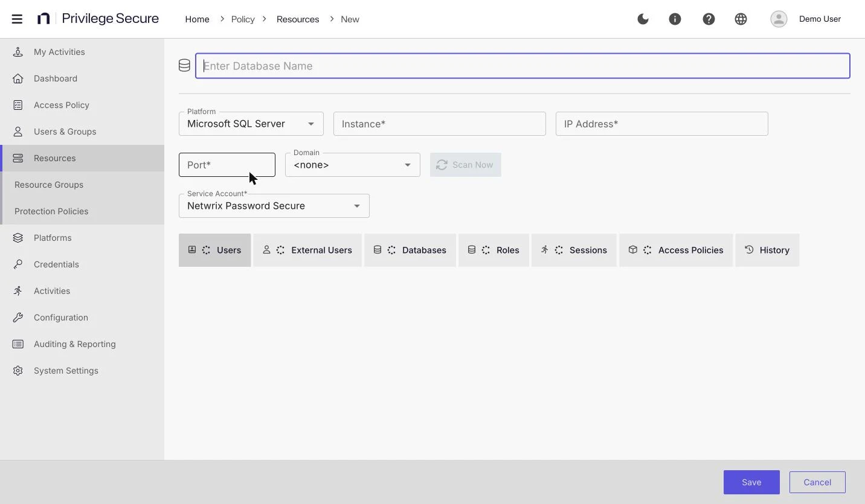Click the Activities running figure icon

pos(18,291)
